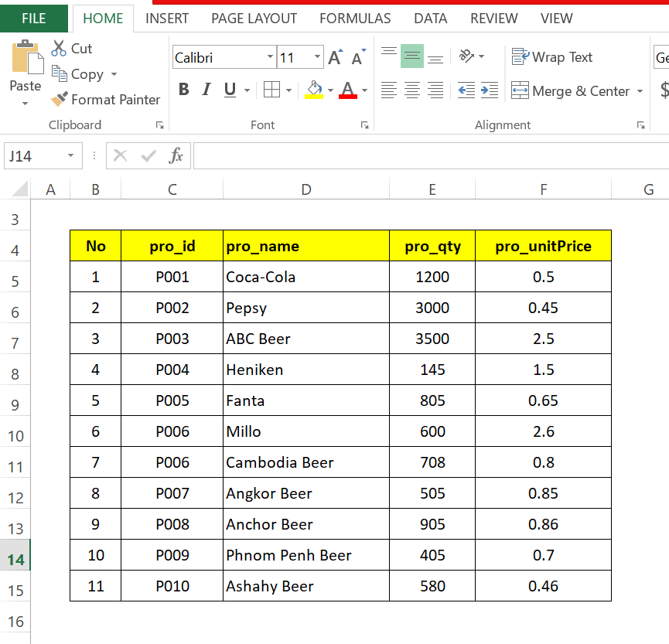
Task: Increase font size with the large A
Action: (336, 57)
